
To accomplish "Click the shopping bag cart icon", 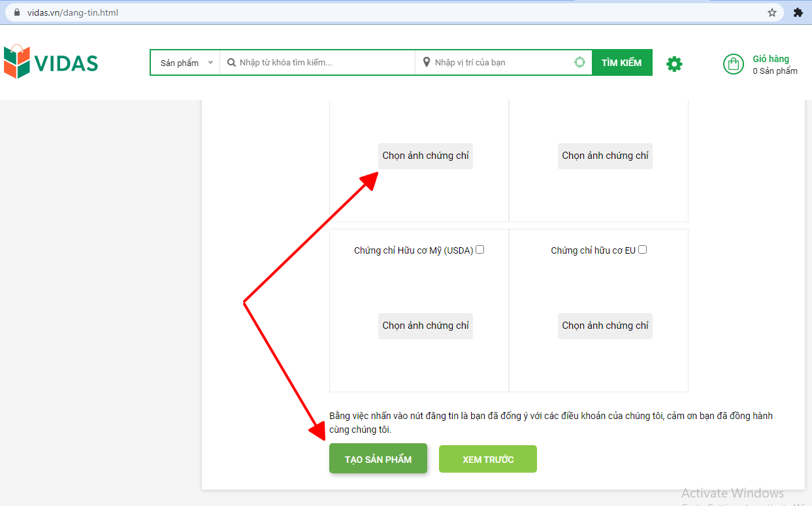I will pyautogui.click(x=734, y=64).
